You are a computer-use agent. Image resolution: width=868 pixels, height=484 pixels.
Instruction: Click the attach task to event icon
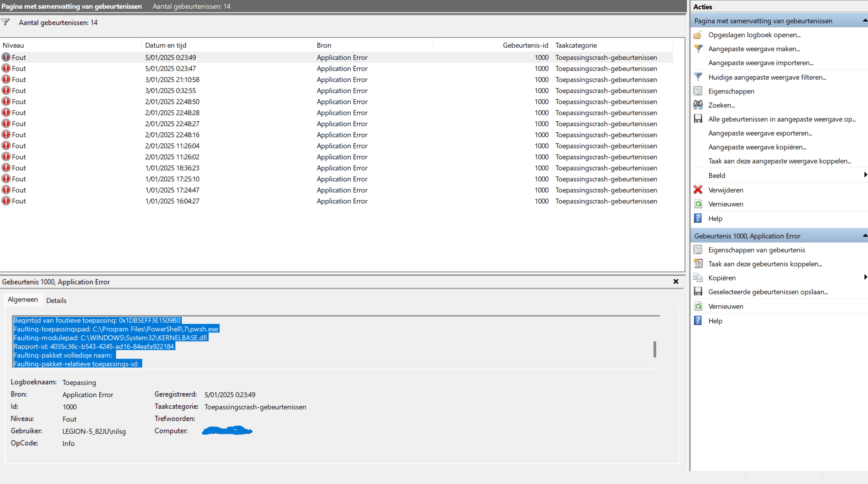pos(698,264)
